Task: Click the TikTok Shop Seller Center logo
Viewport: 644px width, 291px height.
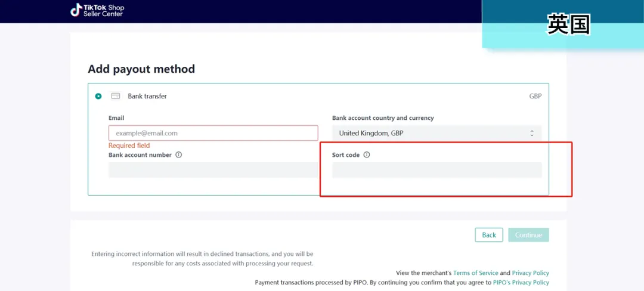Action: [97, 10]
